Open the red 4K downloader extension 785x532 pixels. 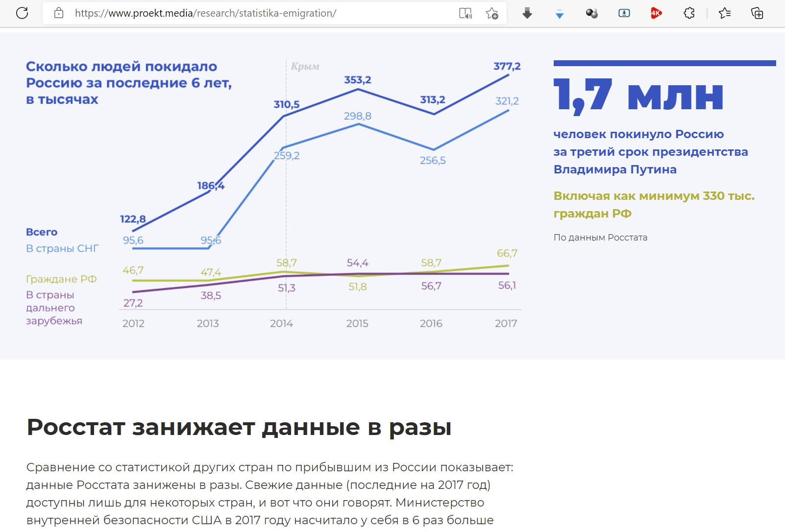(656, 13)
